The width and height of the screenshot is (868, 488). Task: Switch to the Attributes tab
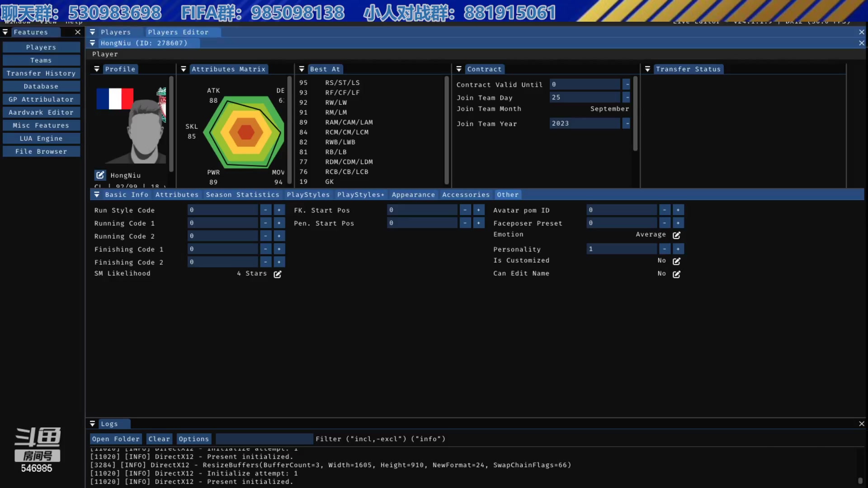pyautogui.click(x=177, y=195)
